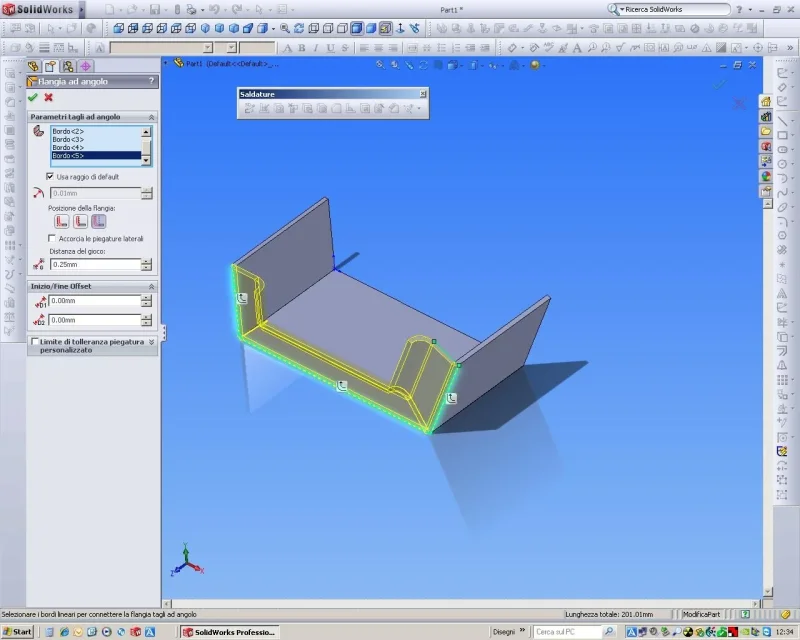The width and height of the screenshot is (800, 640).
Task: Click the Part1 icon in flyout tree
Action: [x=179, y=63]
